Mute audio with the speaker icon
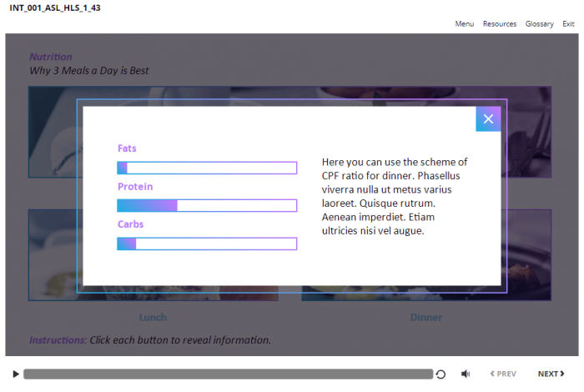The height and width of the screenshot is (392, 584). (x=466, y=374)
